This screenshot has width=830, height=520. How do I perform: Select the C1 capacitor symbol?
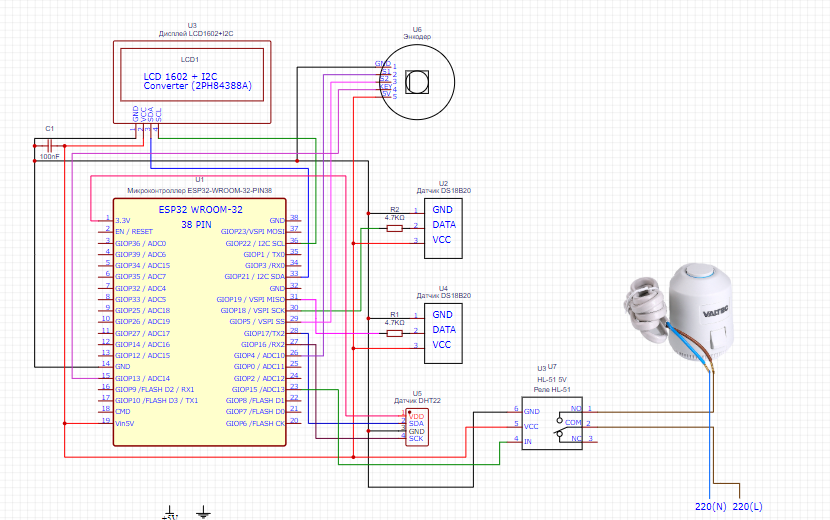pos(50,146)
